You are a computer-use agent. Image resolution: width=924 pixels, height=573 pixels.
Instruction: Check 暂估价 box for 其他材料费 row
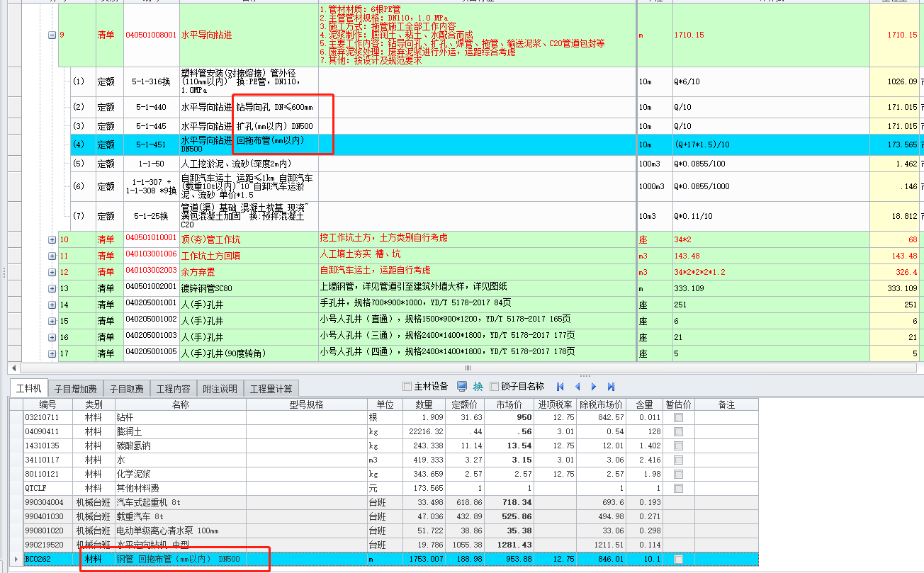[x=679, y=489]
